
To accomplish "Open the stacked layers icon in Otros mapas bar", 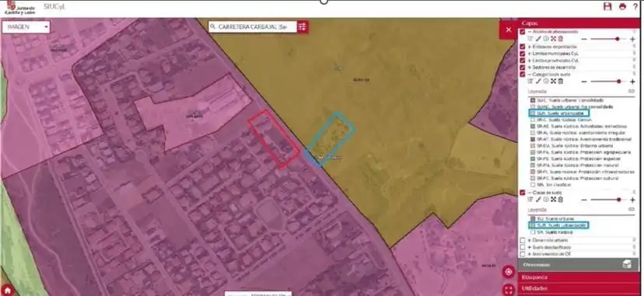I will pos(627,264).
